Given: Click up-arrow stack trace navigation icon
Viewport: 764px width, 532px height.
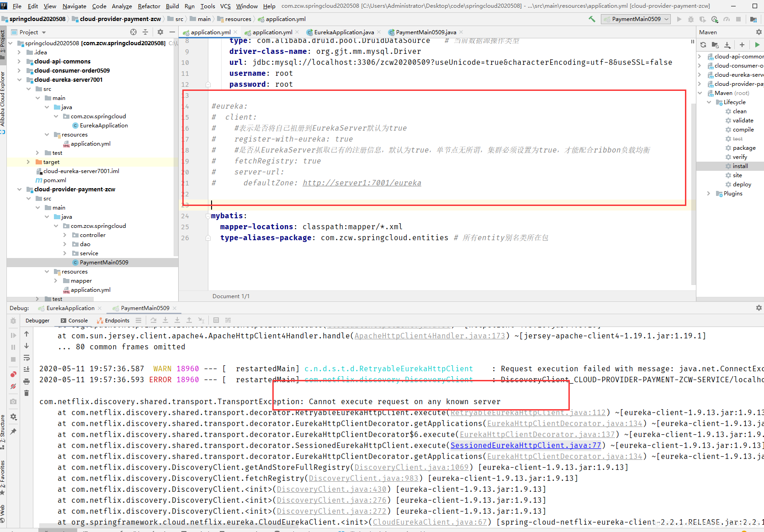Looking at the screenshot, I should 27,334.
